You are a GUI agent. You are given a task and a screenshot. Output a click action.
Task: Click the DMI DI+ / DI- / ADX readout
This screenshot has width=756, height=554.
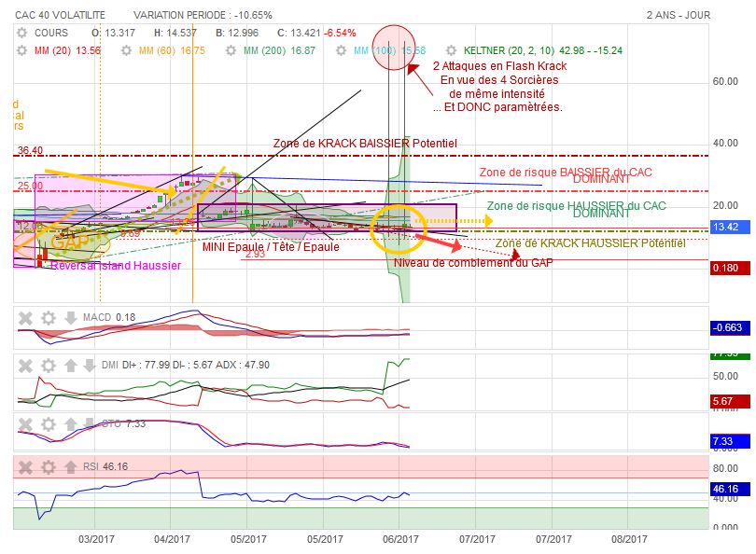point(186,366)
